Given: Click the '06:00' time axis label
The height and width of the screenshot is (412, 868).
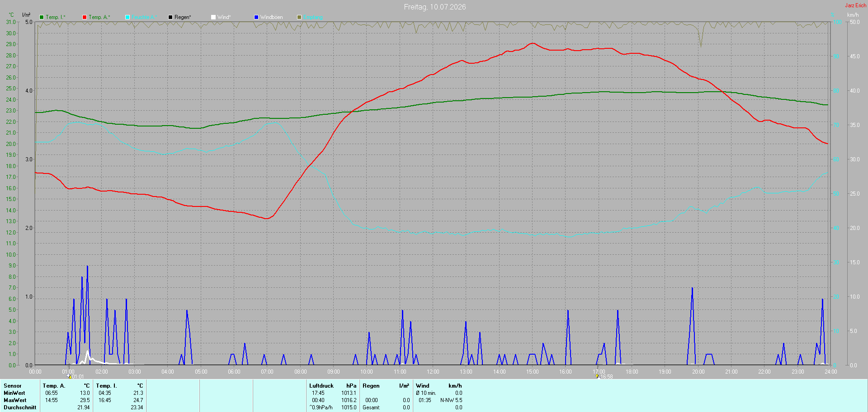Looking at the screenshot, I should coord(234,372).
